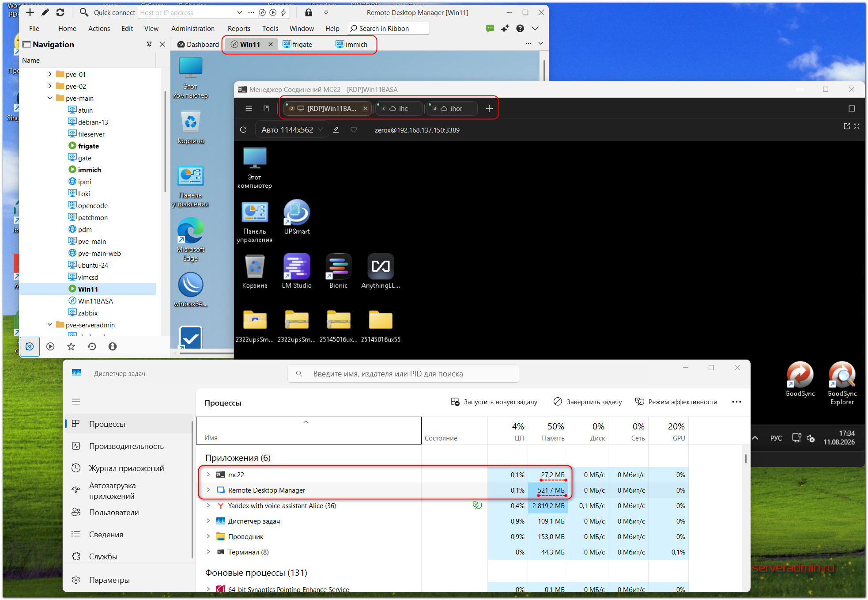The height and width of the screenshot is (600, 868).
Task: Expand the Remote Desktop Manager process row
Action: pyautogui.click(x=208, y=490)
